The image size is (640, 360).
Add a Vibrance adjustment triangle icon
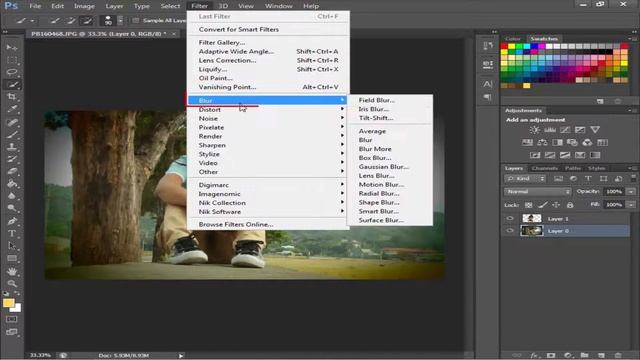pyautogui.click(x=595, y=130)
